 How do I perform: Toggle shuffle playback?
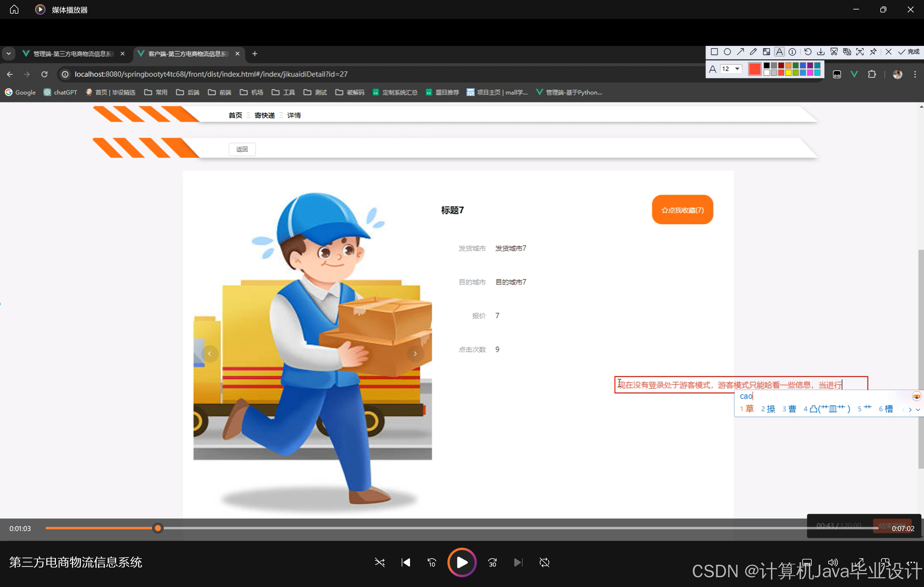tap(379, 562)
